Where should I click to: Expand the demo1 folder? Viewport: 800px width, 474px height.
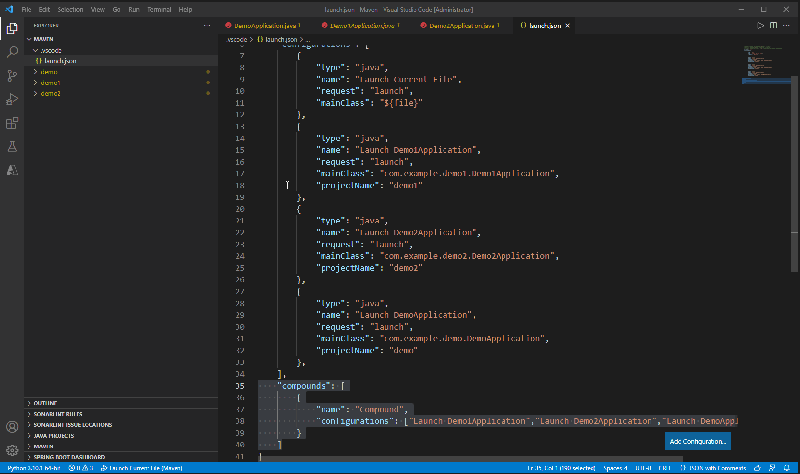tap(121, 83)
